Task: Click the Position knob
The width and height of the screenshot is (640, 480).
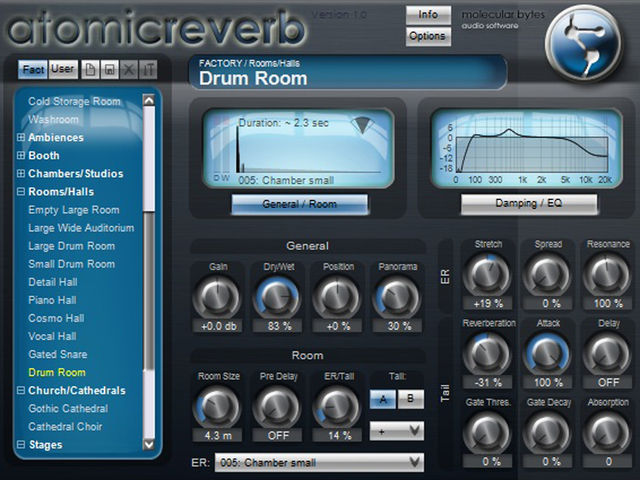Action: [x=337, y=297]
